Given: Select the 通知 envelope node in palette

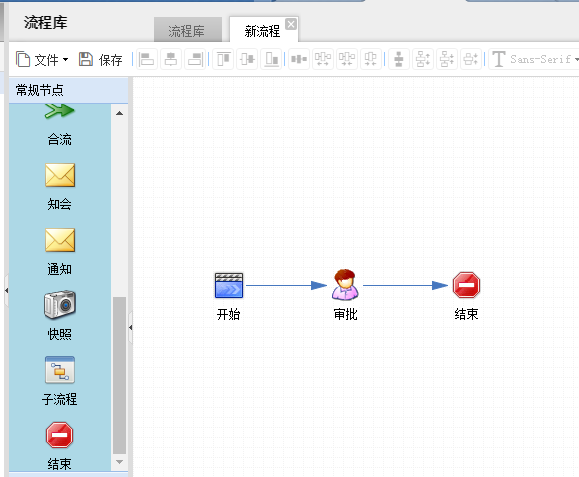Looking at the screenshot, I should 59,252.
